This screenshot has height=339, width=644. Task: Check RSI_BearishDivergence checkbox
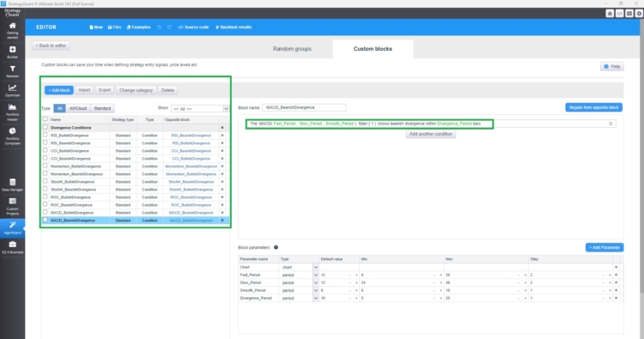[46, 142]
